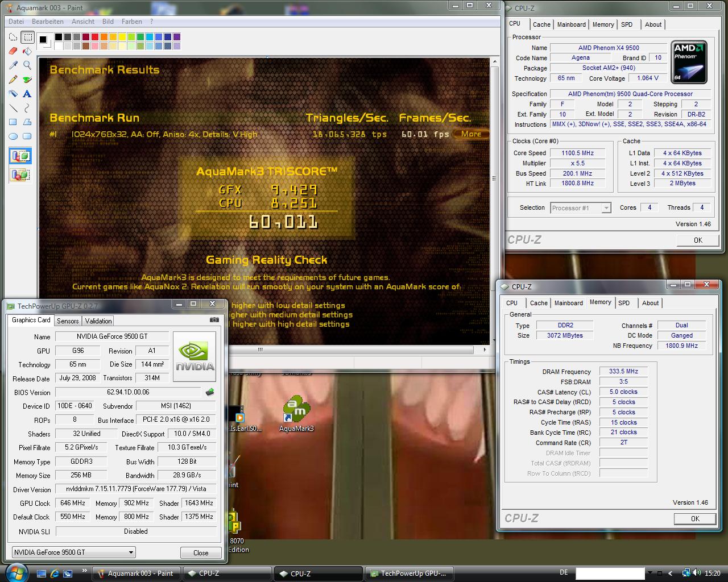The width and height of the screenshot is (728, 582).
Task: Open the Bild menu in Paint
Action: [x=108, y=22]
